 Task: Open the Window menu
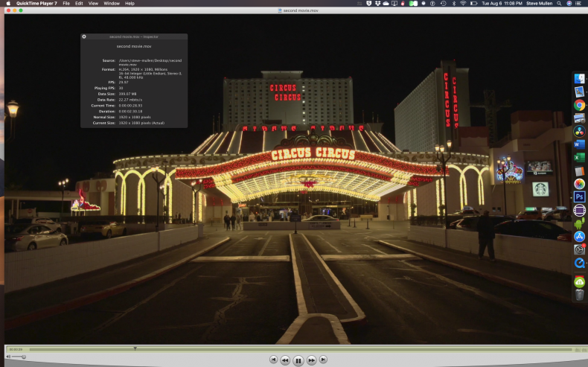(112, 4)
